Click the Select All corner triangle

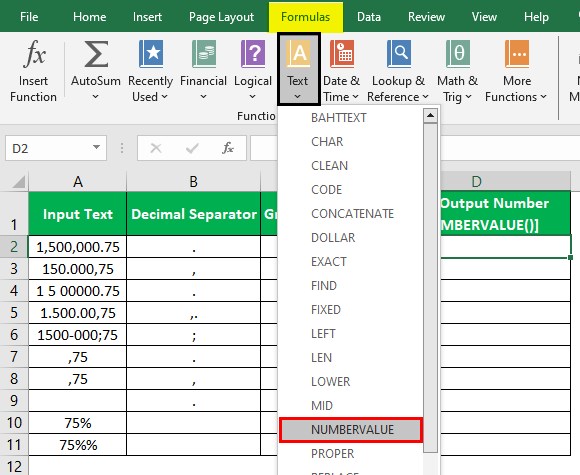[18, 182]
